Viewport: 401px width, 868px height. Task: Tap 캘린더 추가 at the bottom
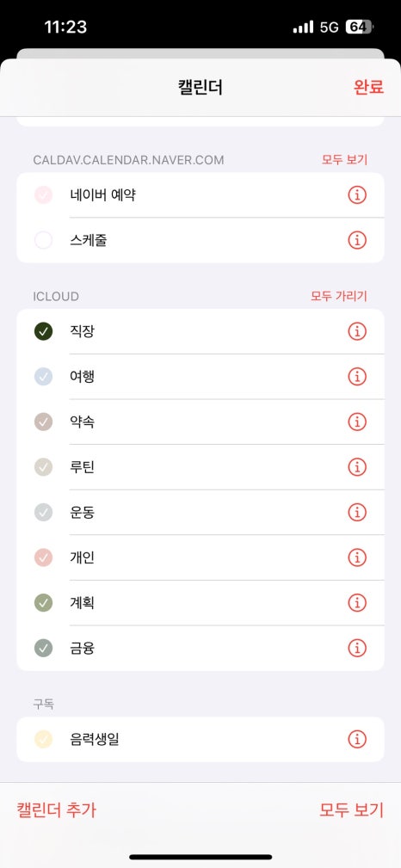(x=57, y=810)
